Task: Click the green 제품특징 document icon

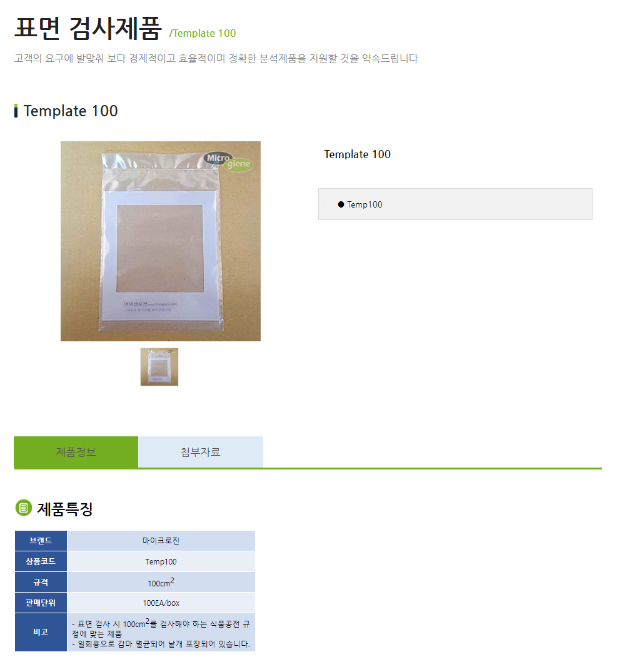Action: point(24,508)
